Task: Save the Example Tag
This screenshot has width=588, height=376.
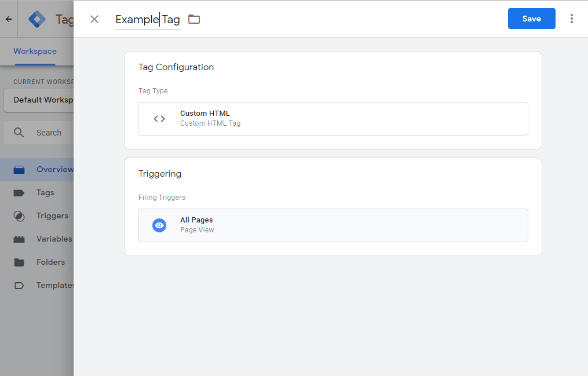Action: coord(531,19)
